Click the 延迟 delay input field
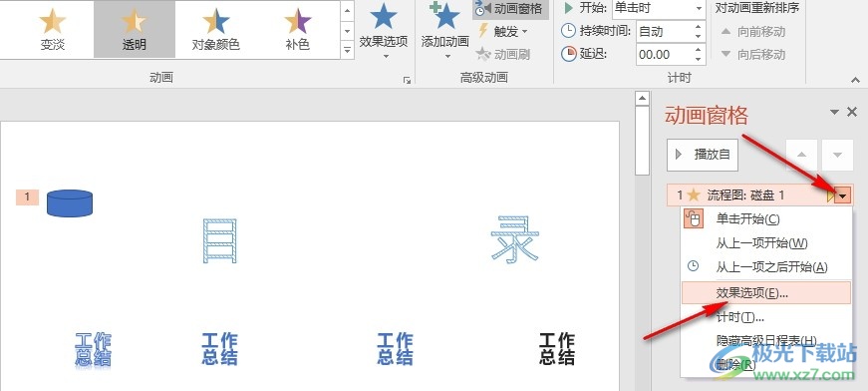 665,54
